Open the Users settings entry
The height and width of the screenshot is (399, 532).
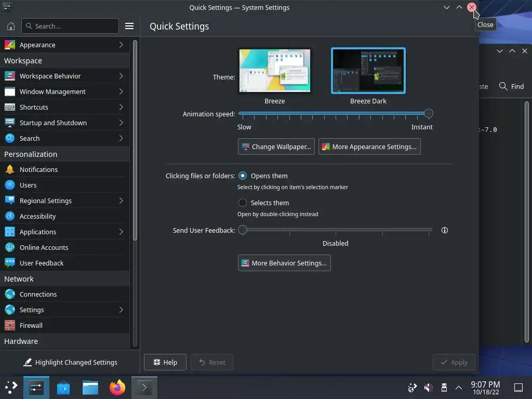pyautogui.click(x=65, y=185)
